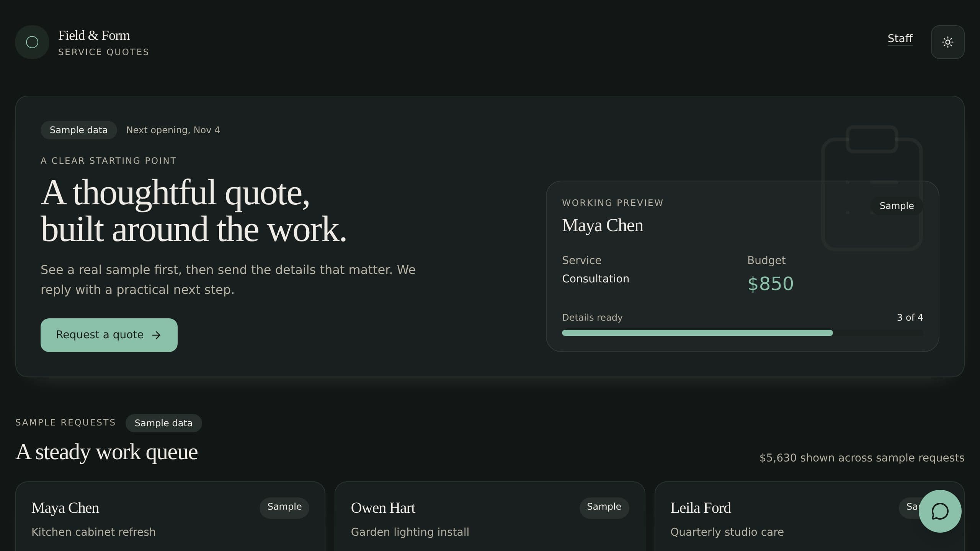Click Quarterly studio care text
The width and height of the screenshot is (980, 551).
(727, 532)
